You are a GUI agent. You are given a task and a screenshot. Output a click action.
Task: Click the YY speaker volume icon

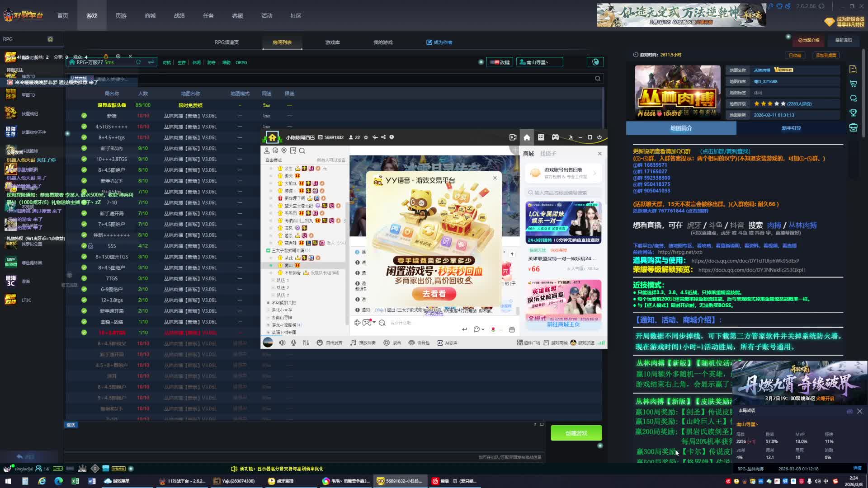282,343
